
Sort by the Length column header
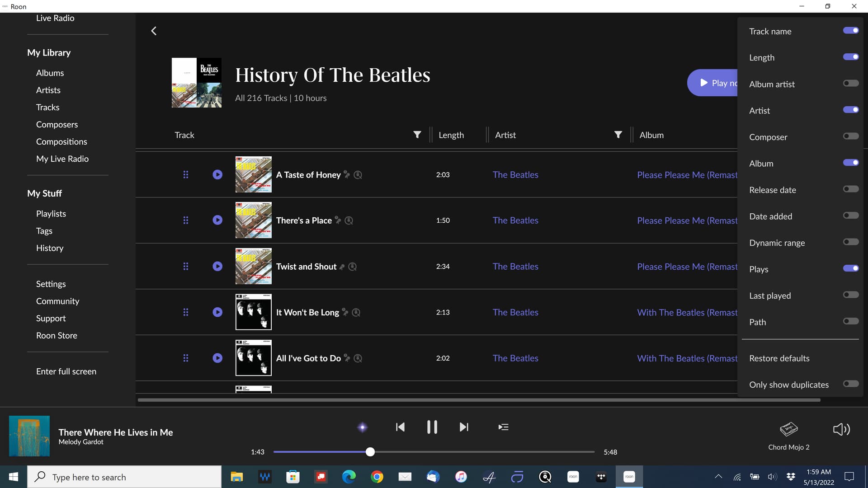[451, 135]
